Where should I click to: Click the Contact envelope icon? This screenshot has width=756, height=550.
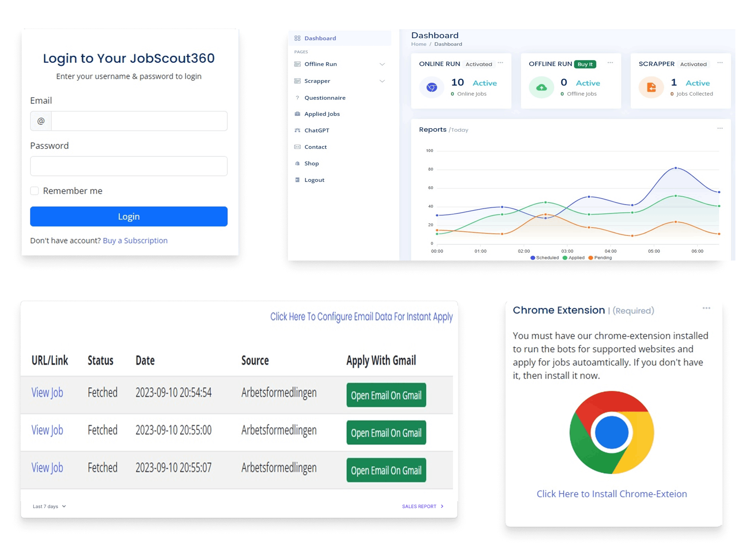[x=298, y=147]
